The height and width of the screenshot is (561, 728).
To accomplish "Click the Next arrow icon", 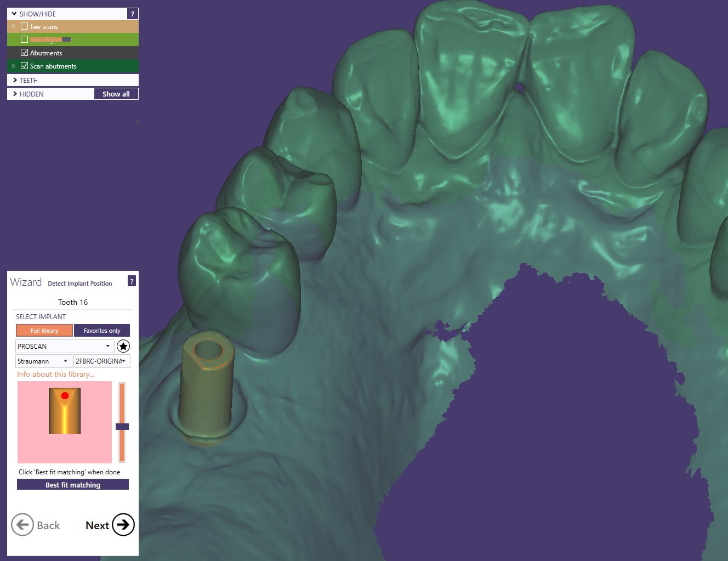I will click(x=122, y=525).
